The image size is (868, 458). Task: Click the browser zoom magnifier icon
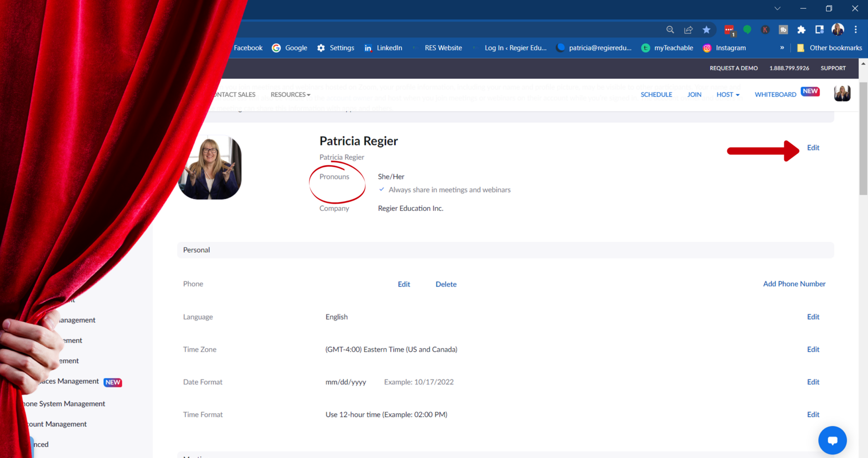tap(670, 30)
